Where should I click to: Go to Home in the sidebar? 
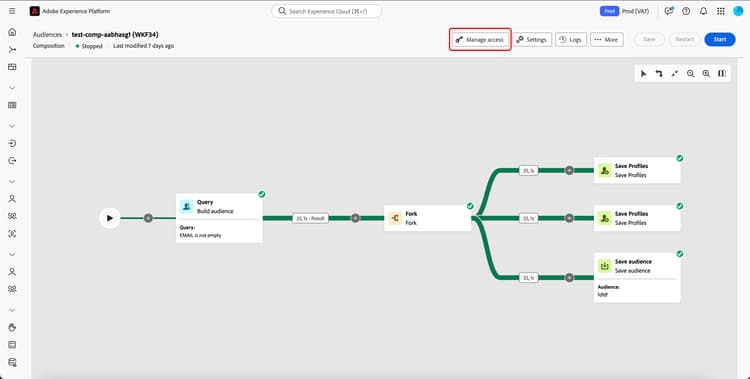[12, 32]
